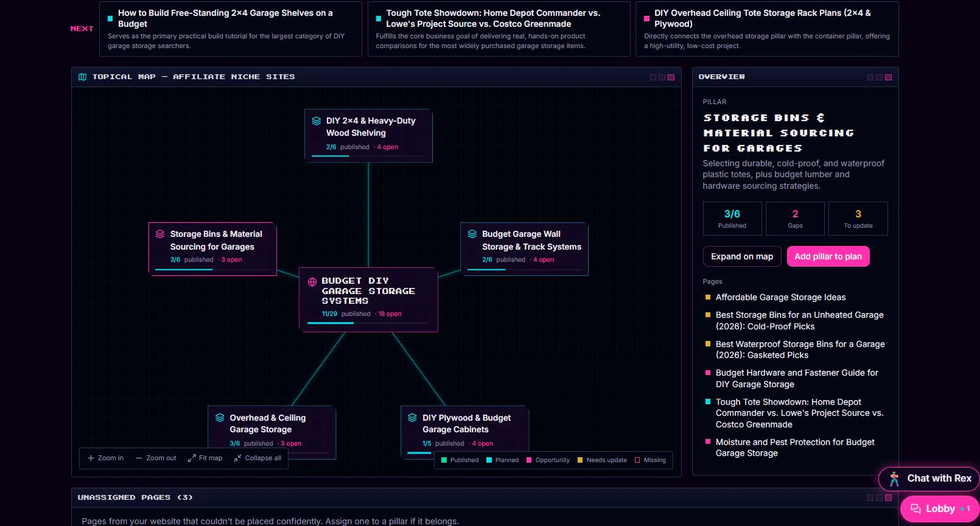Open the Affordable Garage Storage Ideas page

click(x=781, y=297)
